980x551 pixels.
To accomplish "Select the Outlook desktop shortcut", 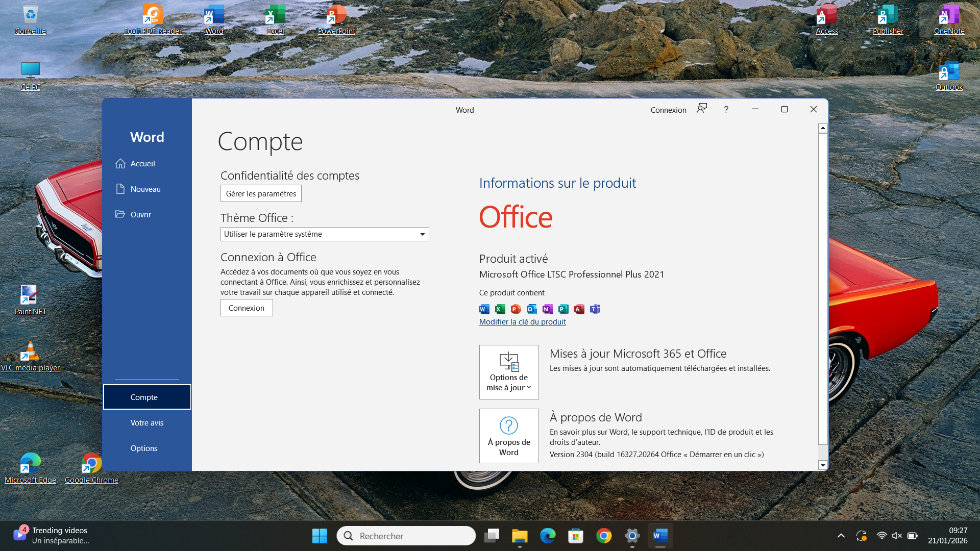I will (x=949, y=77).
